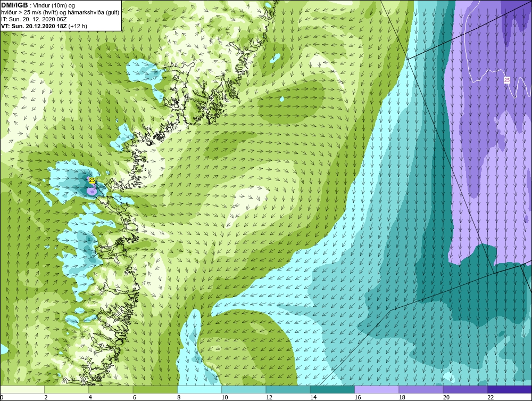Click the 0–2 m/s legend color swatch
Image resolution: width=532 pixels, height=401 pixels.
tap(22, 389)
